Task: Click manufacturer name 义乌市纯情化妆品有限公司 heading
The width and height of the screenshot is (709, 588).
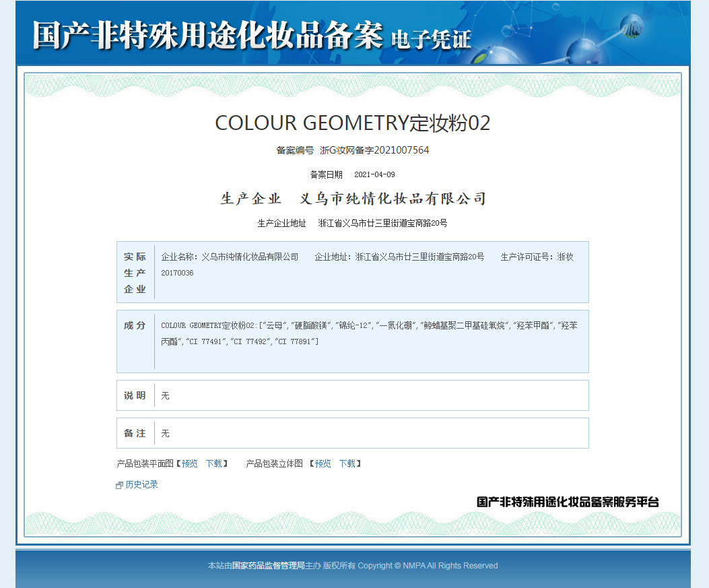Action: click(x=393, y=199)
